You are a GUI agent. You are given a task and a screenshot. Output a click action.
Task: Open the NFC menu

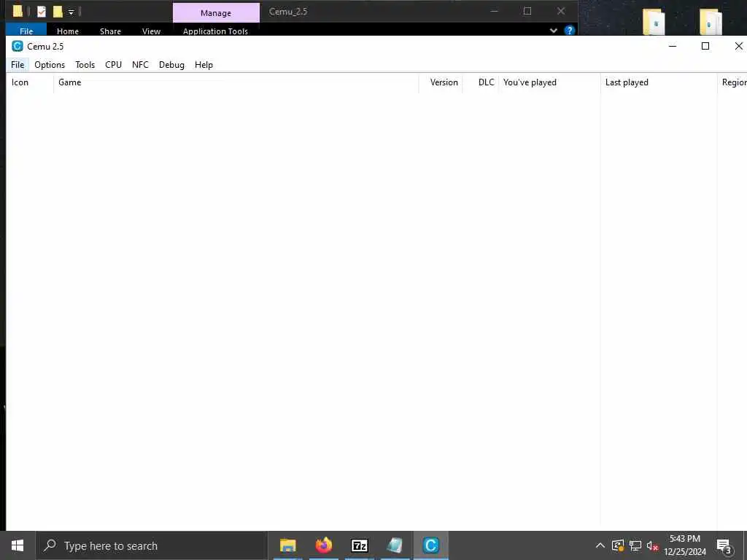click(x=140, y=65)
